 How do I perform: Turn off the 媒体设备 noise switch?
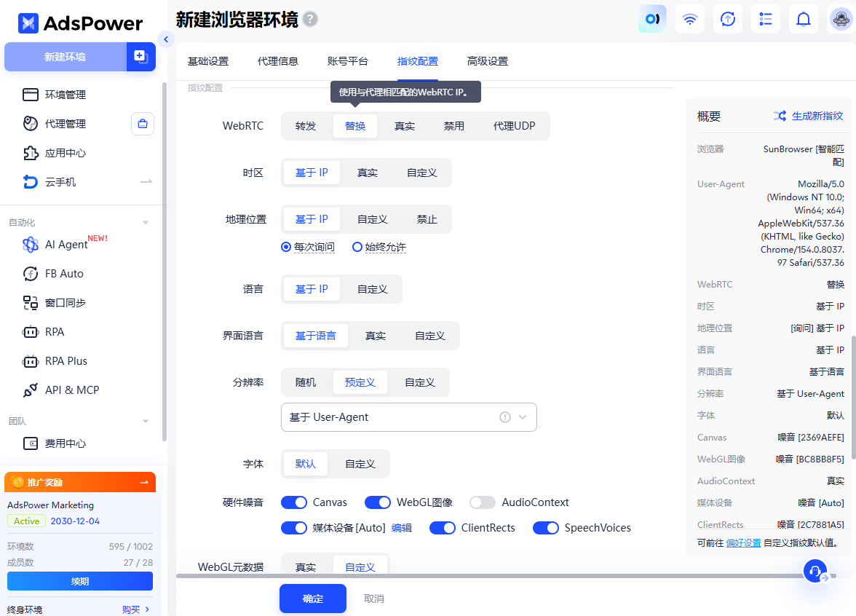294,528
